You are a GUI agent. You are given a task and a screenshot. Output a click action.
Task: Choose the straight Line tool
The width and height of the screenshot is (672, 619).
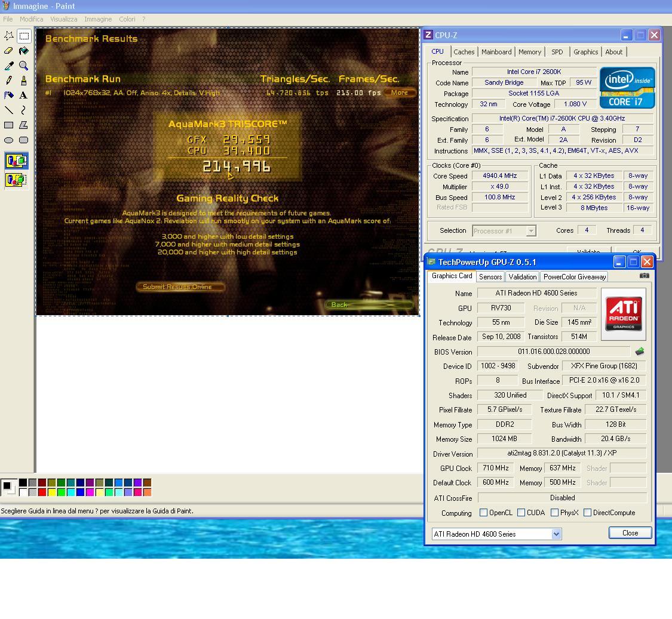click(x=8, y=110)
